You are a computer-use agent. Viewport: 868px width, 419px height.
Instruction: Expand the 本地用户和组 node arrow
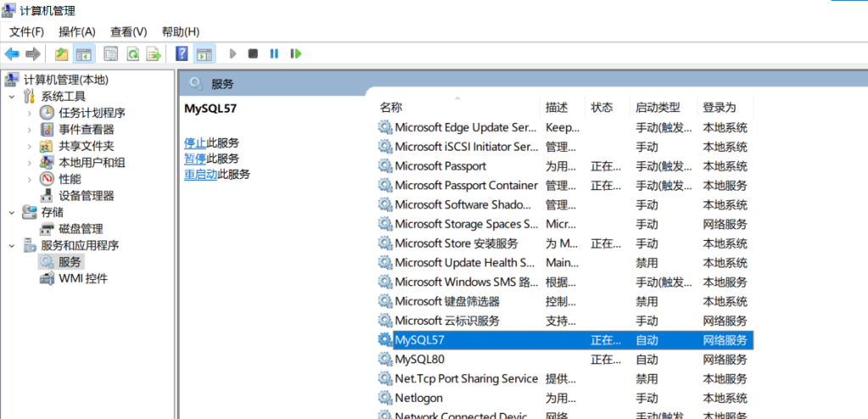[x=30, y=163]
